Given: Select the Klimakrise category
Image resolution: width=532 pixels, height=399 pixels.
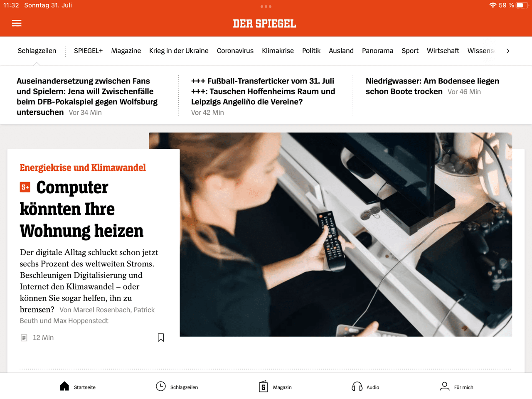Looking at the screenshot, I should tap(278, 51).
